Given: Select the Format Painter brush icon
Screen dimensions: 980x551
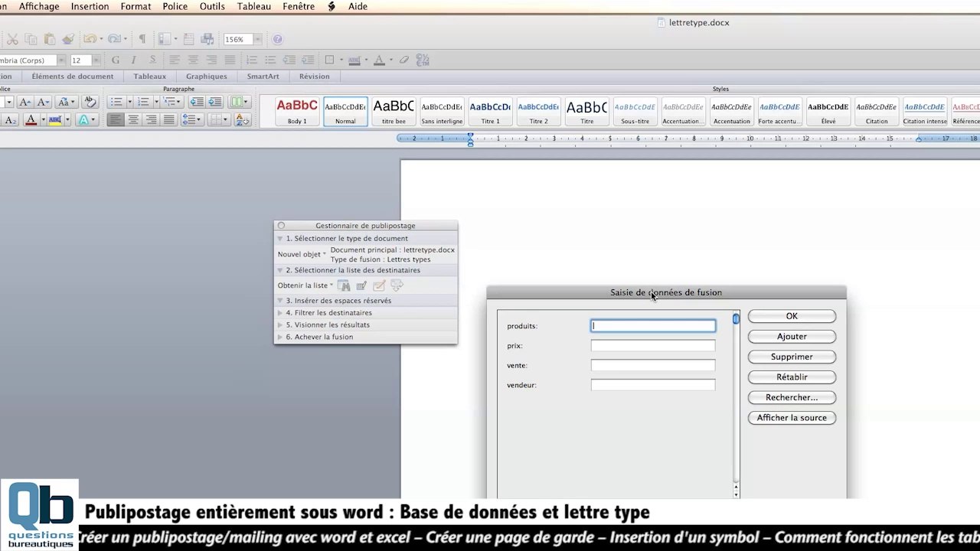Looking at the screenshot, I should pyautogui.click(x=68, y=39).
